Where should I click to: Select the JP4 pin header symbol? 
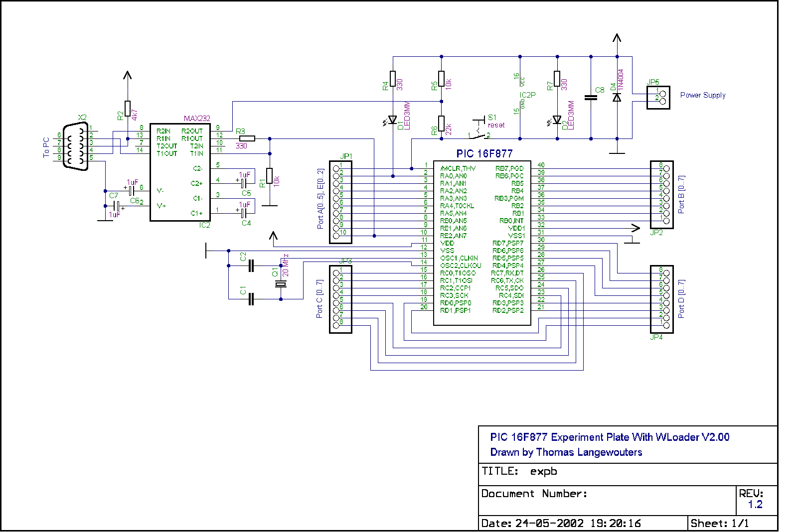[x=662, y=299]
